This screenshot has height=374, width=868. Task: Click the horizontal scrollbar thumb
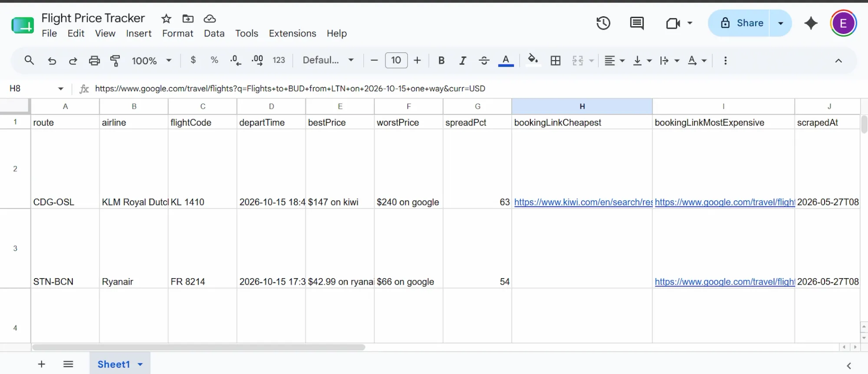(199, 347)
